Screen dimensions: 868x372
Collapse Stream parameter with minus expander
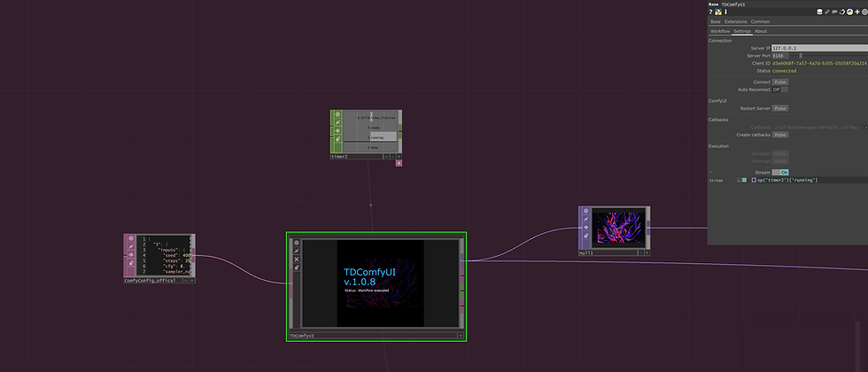tap(710, 173)
